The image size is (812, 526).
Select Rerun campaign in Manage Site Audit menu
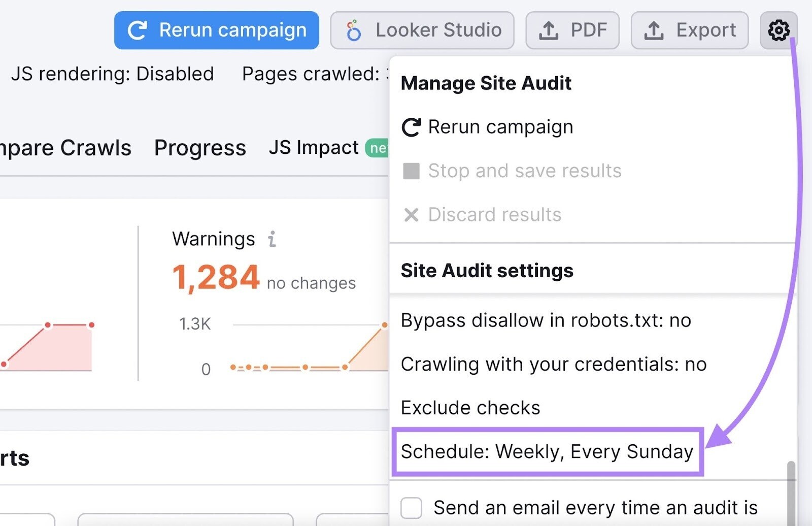pos(487,127)
